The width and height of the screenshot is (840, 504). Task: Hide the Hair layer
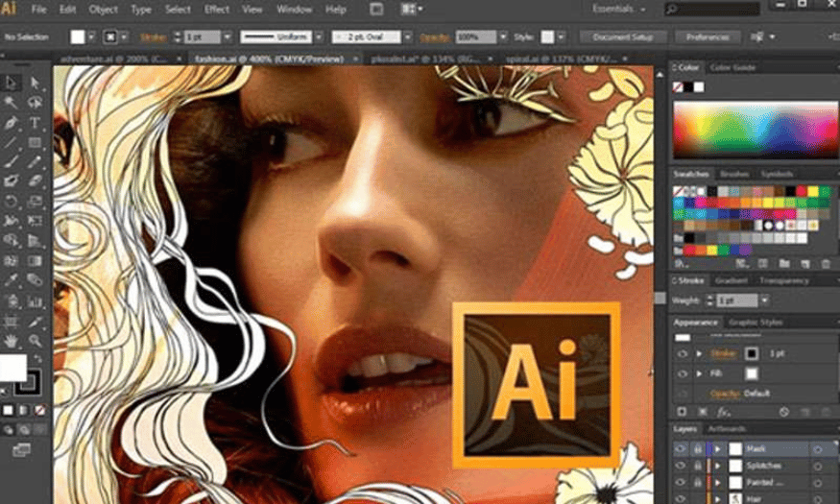point(681,498)
